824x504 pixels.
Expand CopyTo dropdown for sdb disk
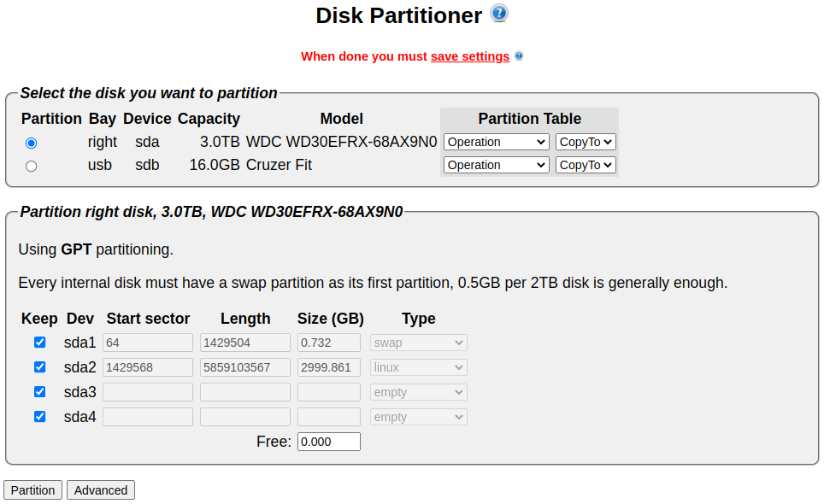pos(586,165)
